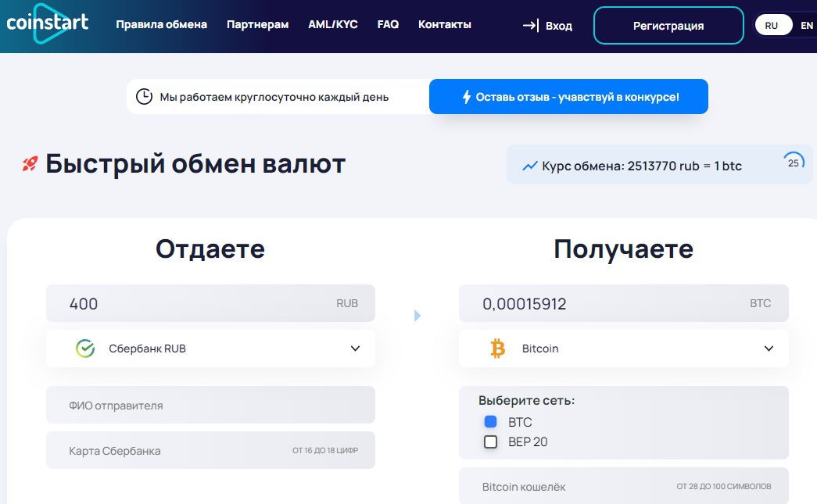Expand the Сбербанк RUB currency dropdown

pyautogui.click(x=355, y=349)
